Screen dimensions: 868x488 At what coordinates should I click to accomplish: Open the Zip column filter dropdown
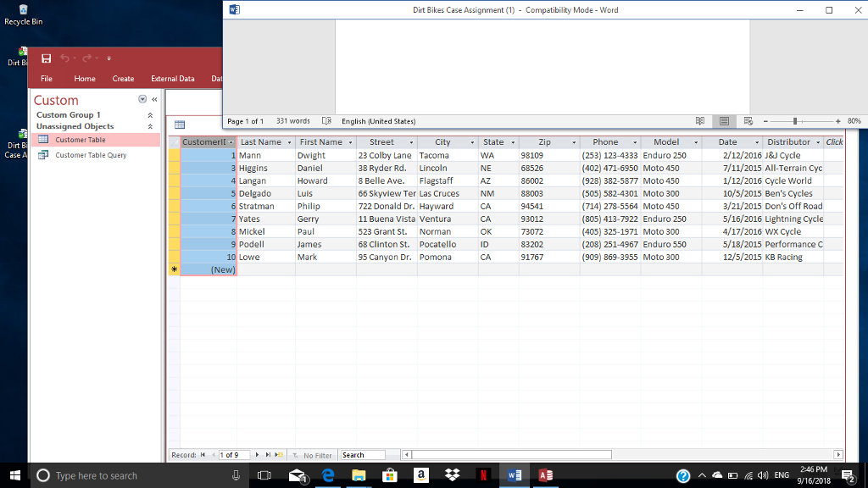point(574,142)
